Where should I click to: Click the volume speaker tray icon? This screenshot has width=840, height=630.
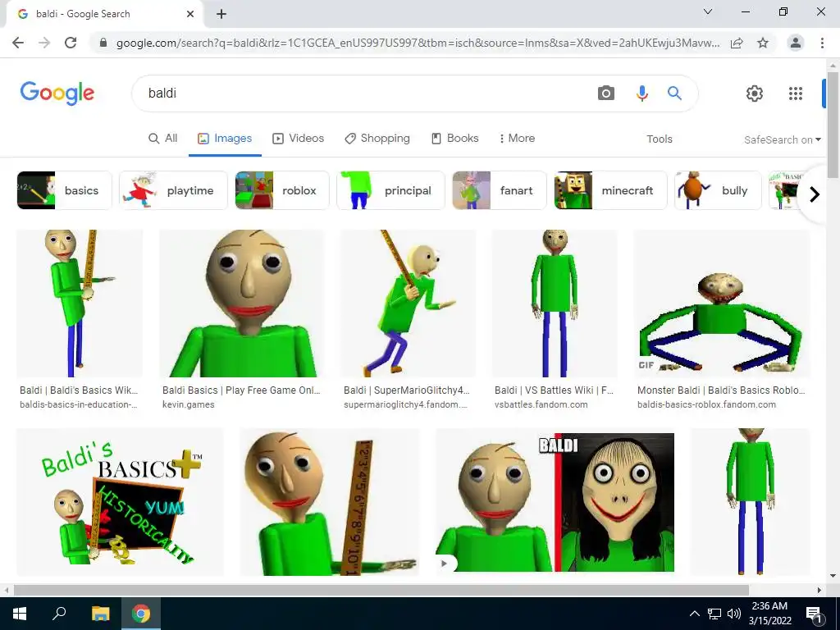pos(734,614)
